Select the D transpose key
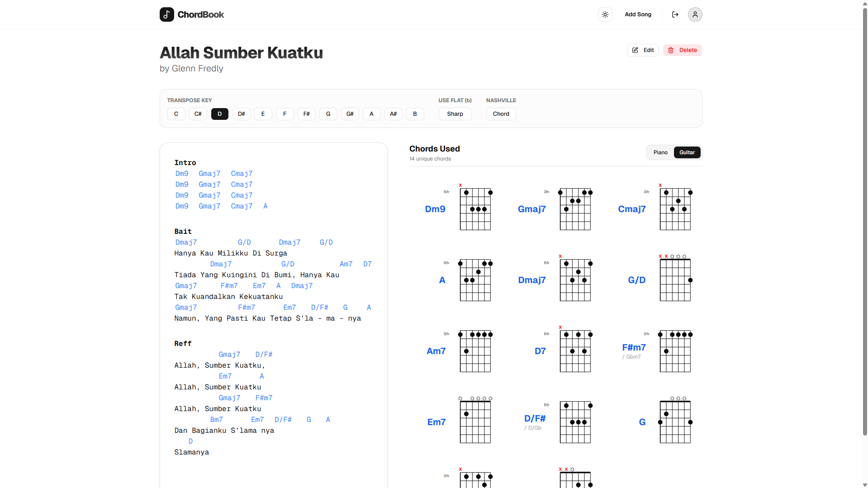The height and width of the screenshot is (488, 868). tap(220, 114)
